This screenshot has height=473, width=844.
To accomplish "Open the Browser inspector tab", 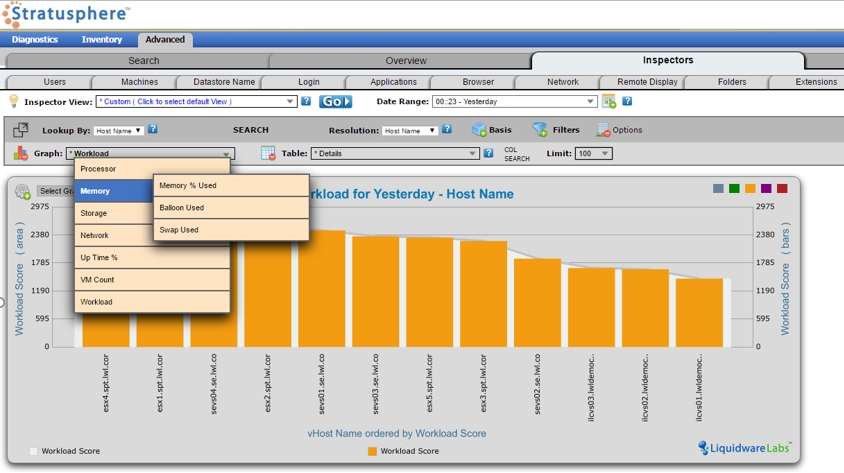I will (x=478, y=82).
